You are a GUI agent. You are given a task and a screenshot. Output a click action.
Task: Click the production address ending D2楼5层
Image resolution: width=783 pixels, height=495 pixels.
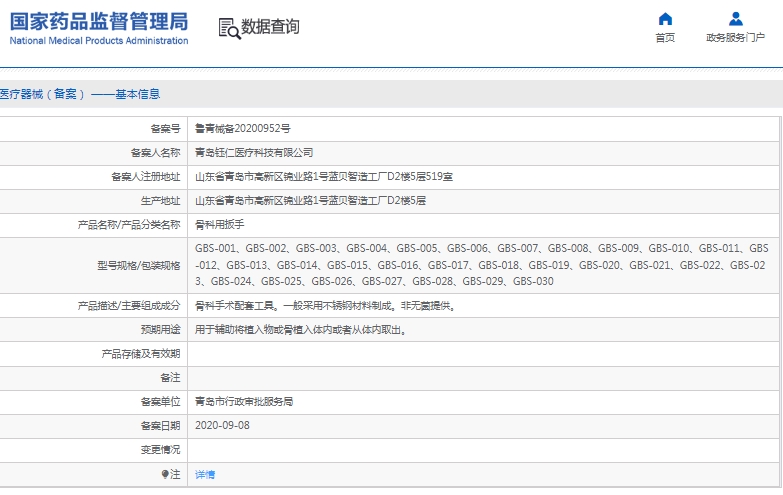point(311,200)
